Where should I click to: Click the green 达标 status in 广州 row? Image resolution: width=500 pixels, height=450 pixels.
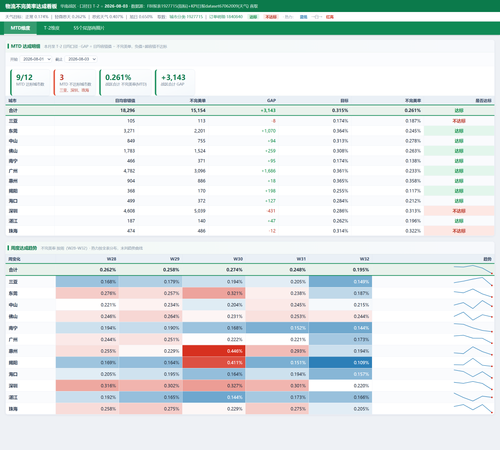click(x=459, y=171)
